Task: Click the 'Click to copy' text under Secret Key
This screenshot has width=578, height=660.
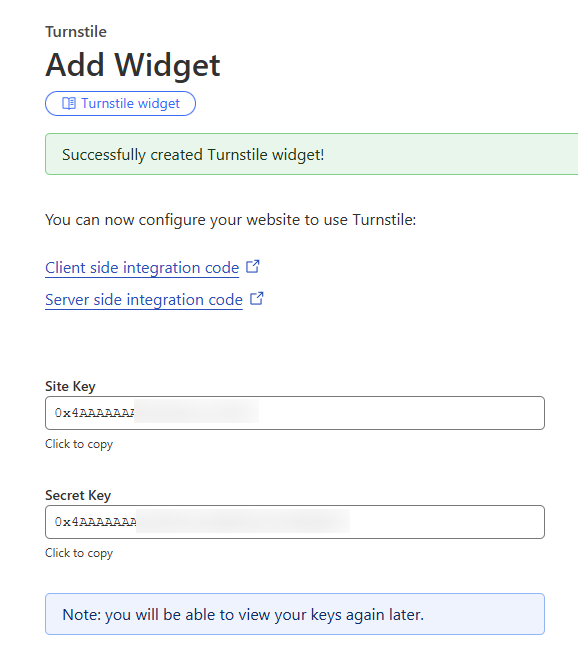Action: [x=79, y=553]
